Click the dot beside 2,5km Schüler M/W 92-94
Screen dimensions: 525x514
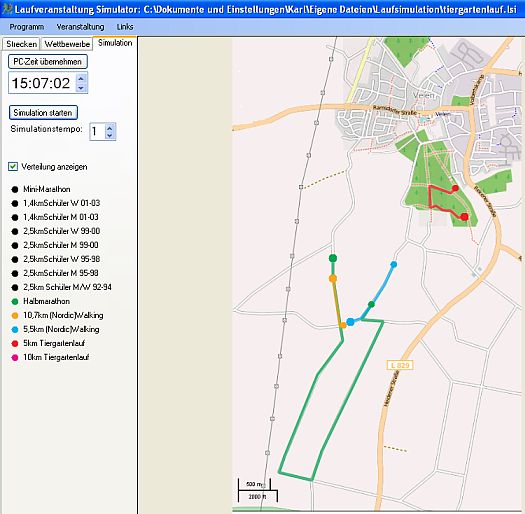click(x=15, y=287)
